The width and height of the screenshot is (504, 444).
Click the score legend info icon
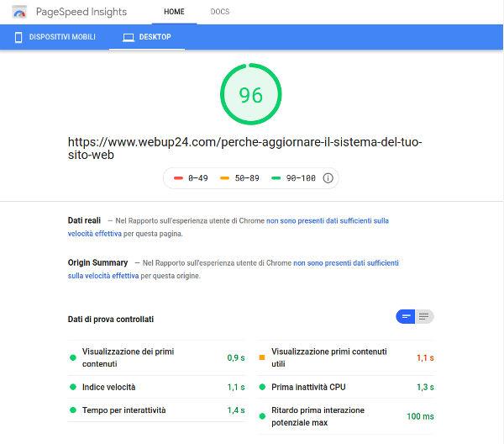pos(328,178)
